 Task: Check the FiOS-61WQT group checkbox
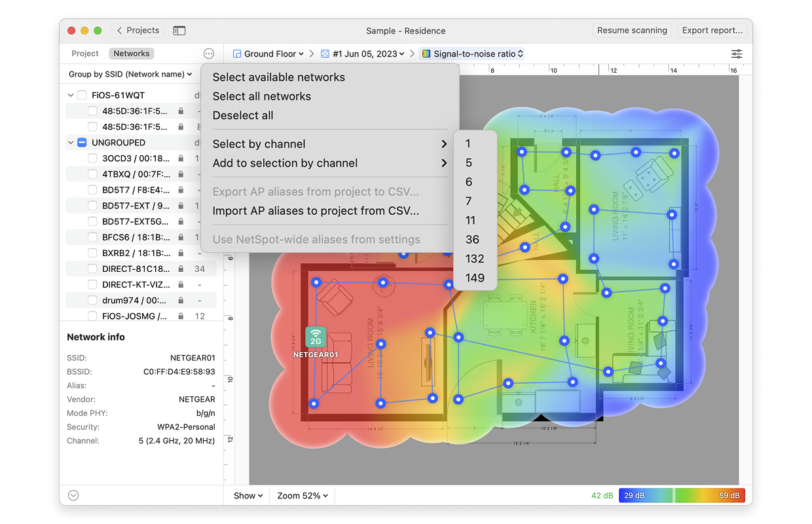[82, 95]
